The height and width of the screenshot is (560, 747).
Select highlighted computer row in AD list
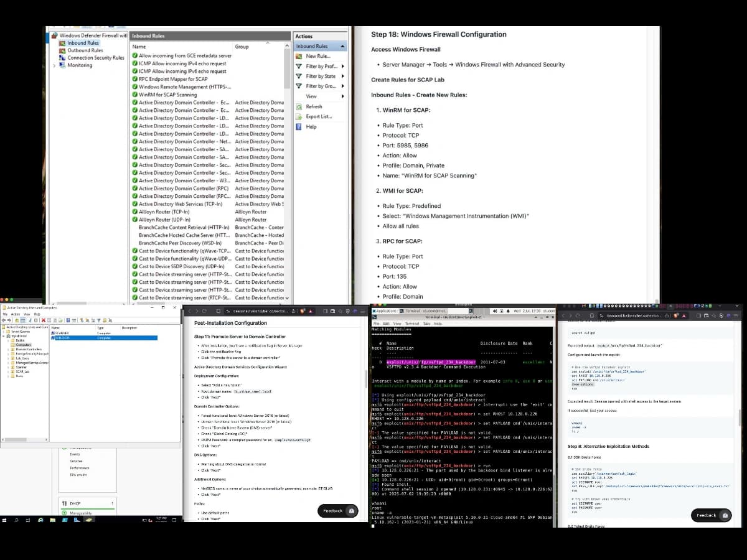pos(103,338)
